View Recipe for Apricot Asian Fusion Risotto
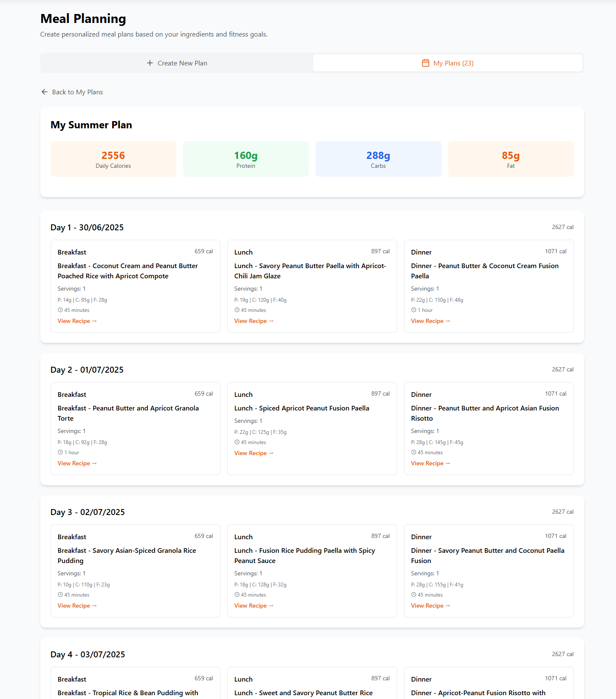Viewport: 616px width, 699px height. [x=431, y=464]
